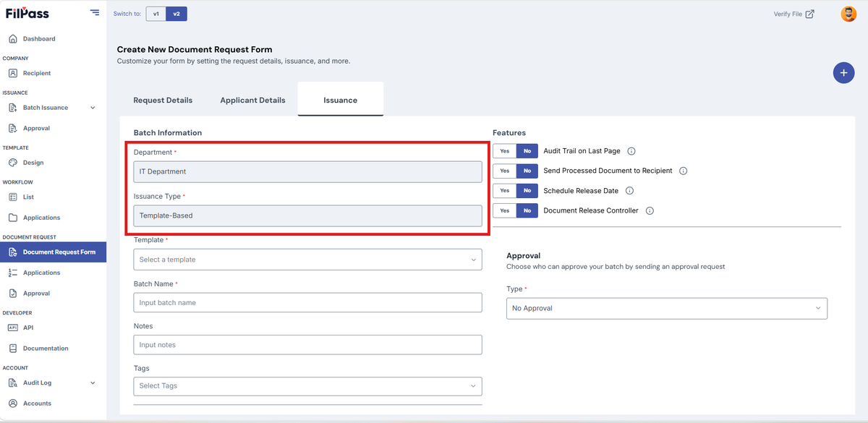Click the Batch Name input field
868x423 pixels.
pos(307,302)
